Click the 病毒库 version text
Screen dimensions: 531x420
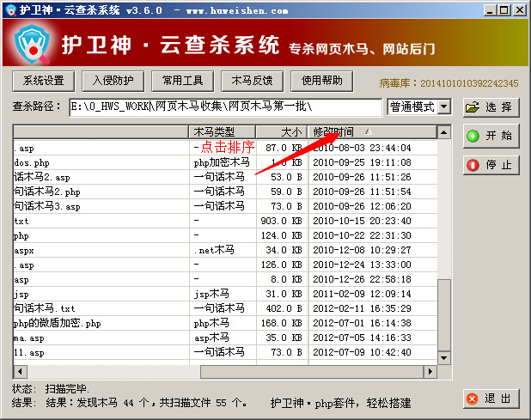coord(449,83)
